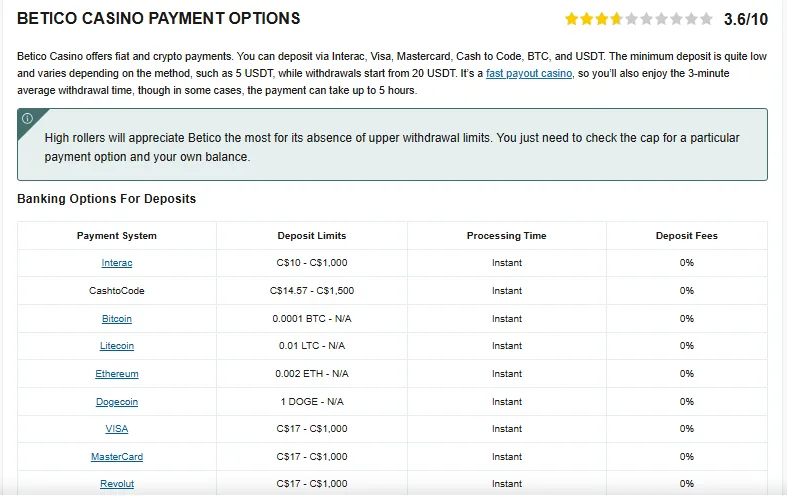Open the Dogecoin payment link
Screen dimensions: 787x496
tap(117, 402)
